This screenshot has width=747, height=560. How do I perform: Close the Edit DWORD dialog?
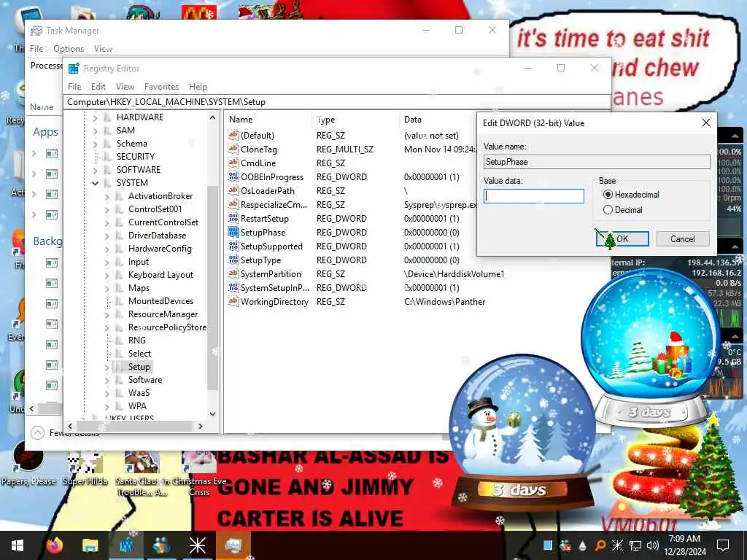[705, 122]
